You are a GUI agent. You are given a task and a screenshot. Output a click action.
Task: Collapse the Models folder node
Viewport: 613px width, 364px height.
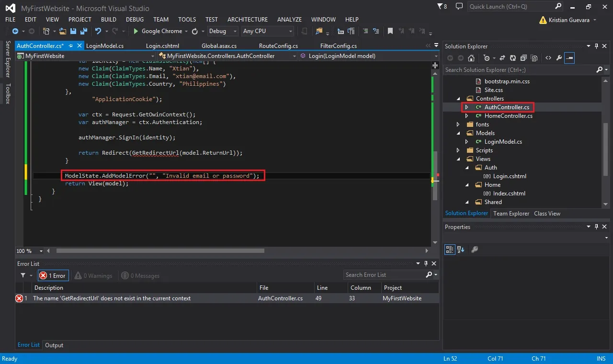click(x=458, y=133)
